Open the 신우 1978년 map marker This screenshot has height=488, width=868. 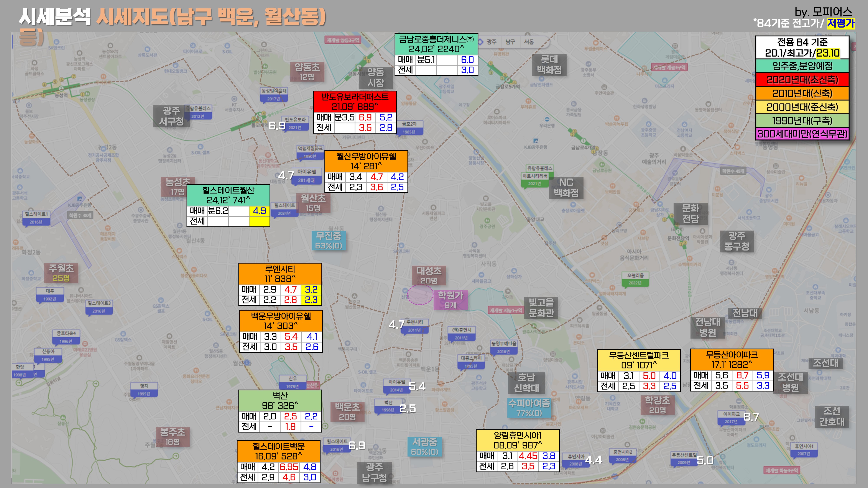293,382
